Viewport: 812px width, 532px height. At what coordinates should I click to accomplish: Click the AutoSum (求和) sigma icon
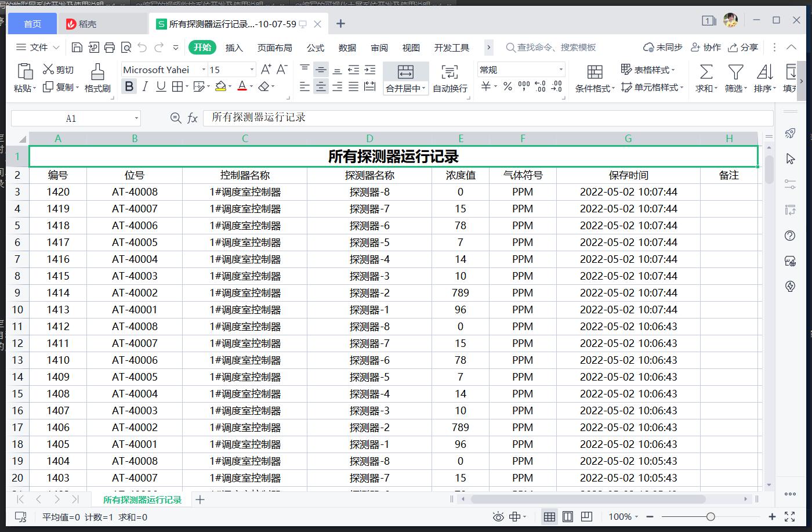tap(706, 72)
